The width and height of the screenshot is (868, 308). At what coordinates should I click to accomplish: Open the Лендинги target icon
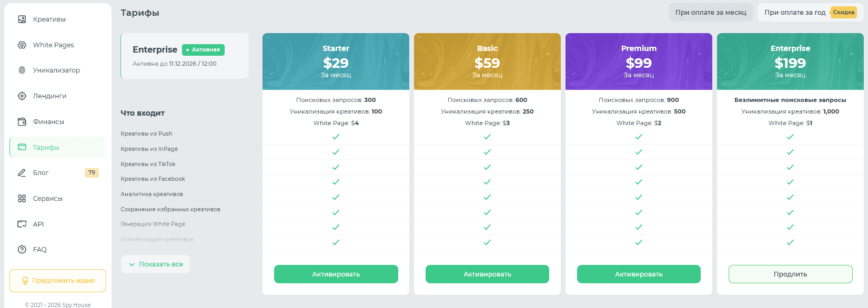click(x=22, y=96)
